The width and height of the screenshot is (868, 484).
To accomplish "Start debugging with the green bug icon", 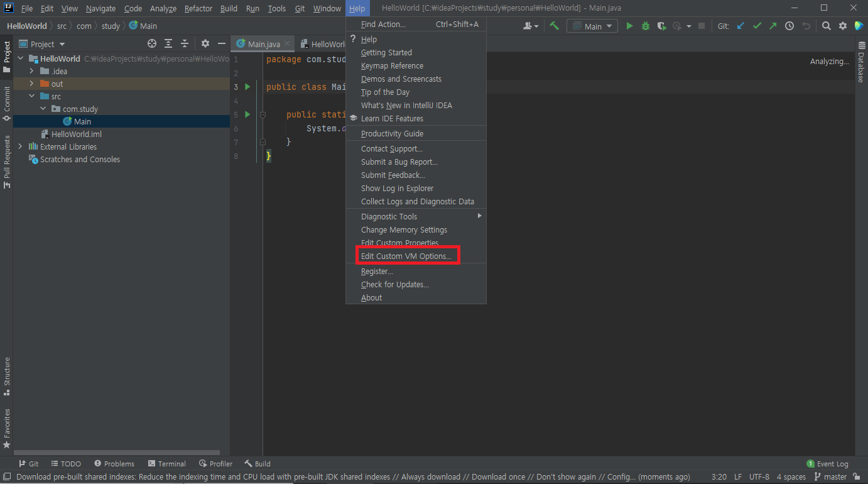I will (x=646, y=26).
